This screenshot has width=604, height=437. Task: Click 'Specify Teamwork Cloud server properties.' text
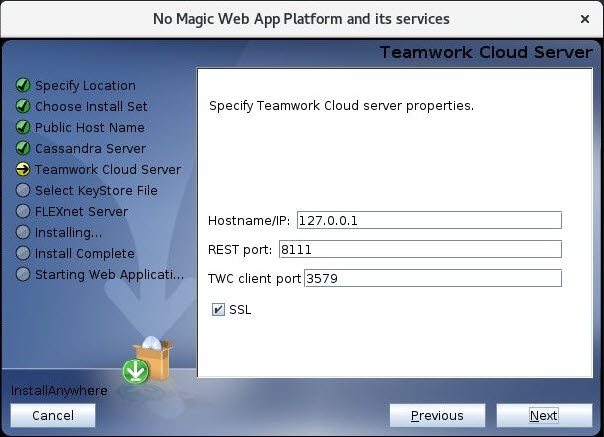[341, 106]
